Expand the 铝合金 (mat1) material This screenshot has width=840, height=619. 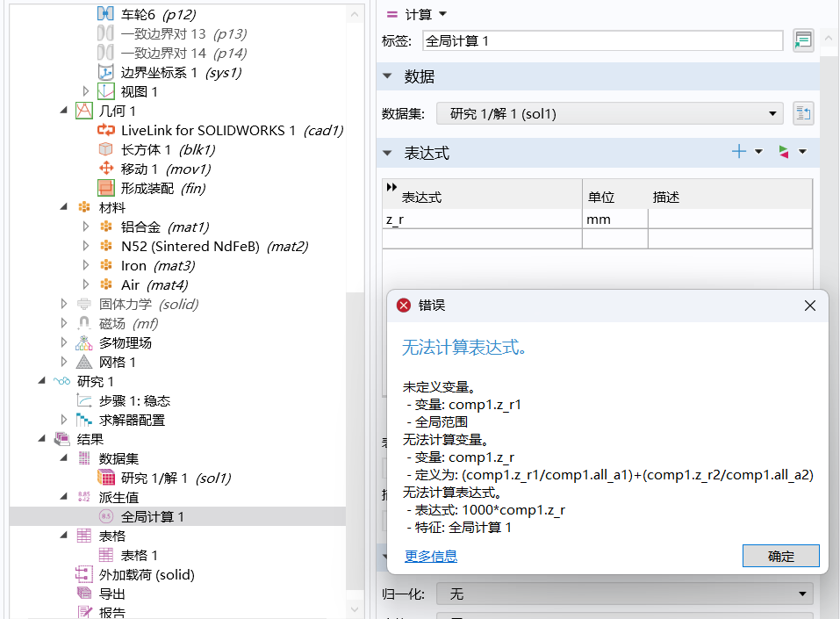tap(86, 227)
